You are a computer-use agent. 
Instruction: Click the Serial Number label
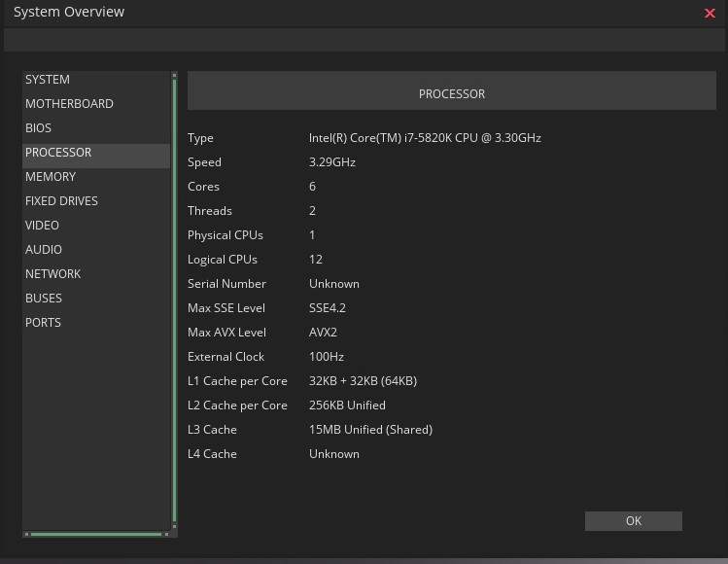click(226, 284)
